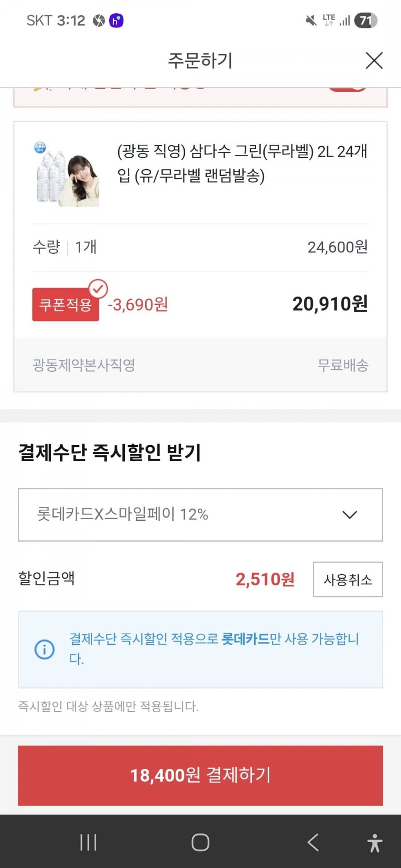Tap the Android recent apps icon
This screenshot has width=401, height=868.
point(88,842)
